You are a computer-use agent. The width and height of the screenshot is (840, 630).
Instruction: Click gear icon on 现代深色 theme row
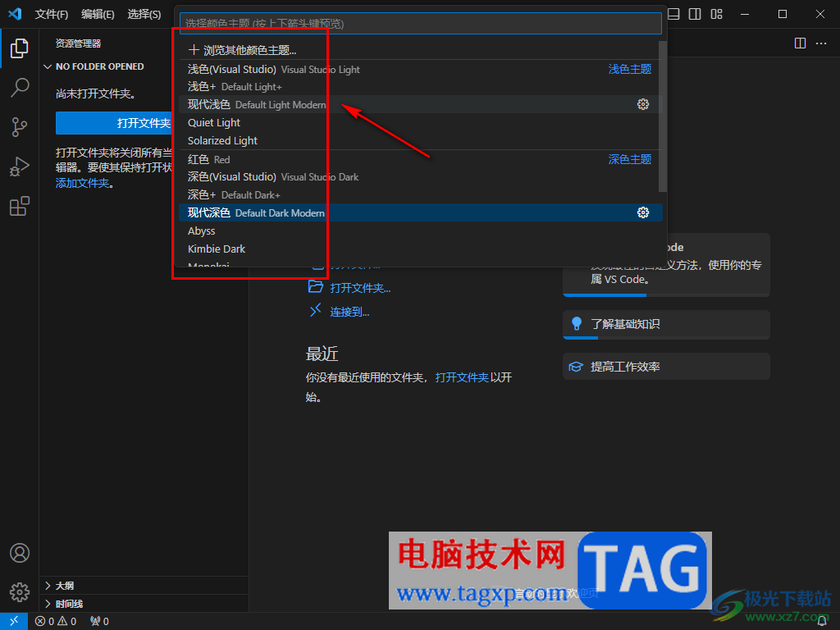pyautogui.click(x=643, y=212)
